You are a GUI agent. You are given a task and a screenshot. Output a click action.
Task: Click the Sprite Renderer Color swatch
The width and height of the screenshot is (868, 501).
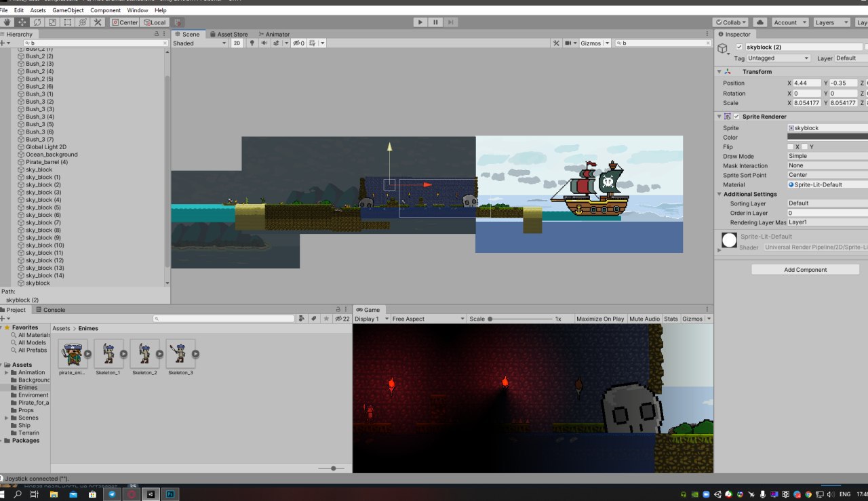pos(827,137)
